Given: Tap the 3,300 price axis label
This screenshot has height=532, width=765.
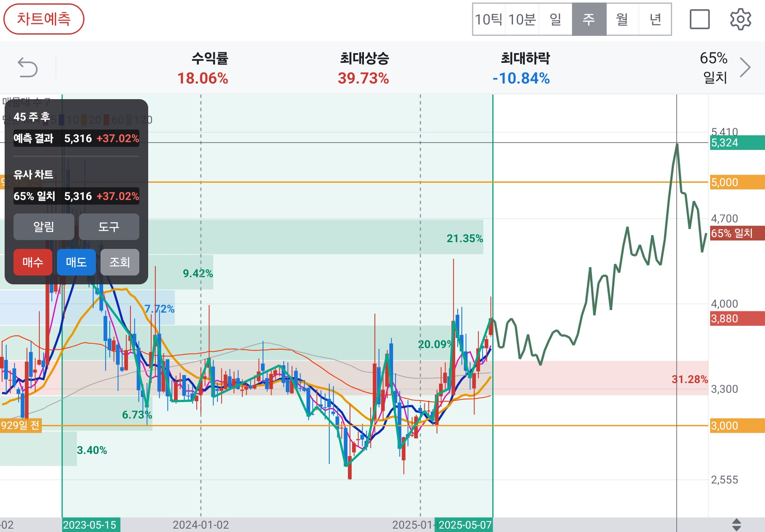Looking at the screenshot, I should click(x=724, y=389).
